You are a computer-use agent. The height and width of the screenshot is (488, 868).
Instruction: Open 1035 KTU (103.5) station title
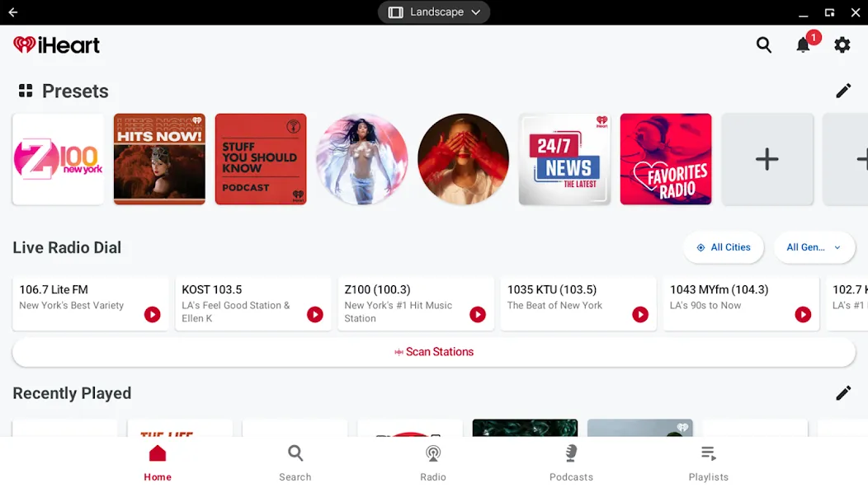(x=552, y=289)
